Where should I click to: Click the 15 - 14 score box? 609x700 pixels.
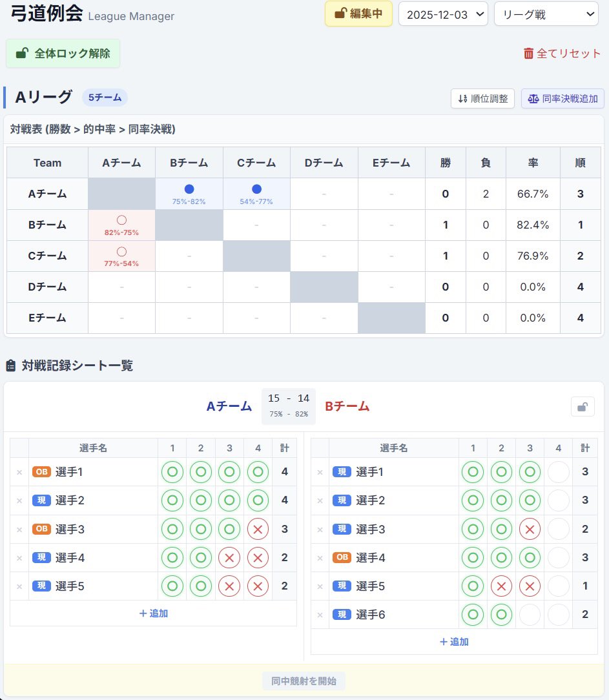pyautogui.click(x=289, y=406)
